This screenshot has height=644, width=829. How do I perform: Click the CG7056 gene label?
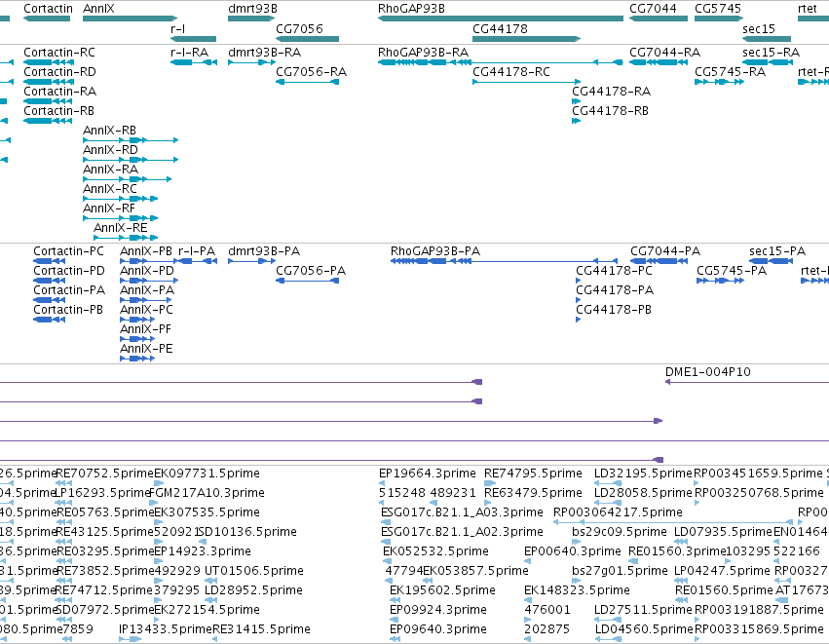299,28
